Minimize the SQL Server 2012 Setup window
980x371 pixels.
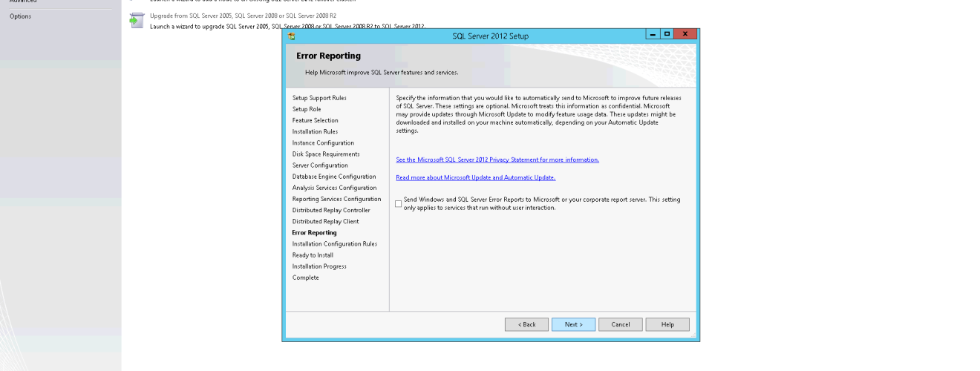tap(653, 35)
